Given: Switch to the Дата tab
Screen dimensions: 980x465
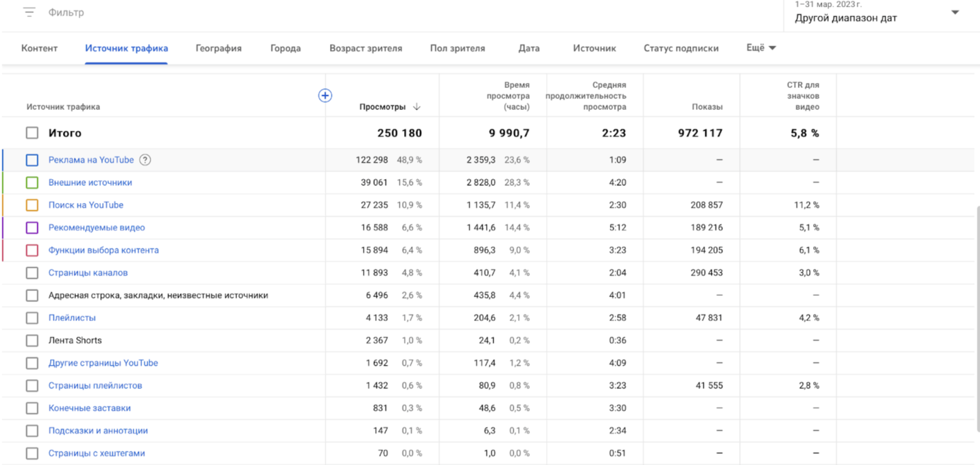Looking at the screenshot, I should click(529, 48).
